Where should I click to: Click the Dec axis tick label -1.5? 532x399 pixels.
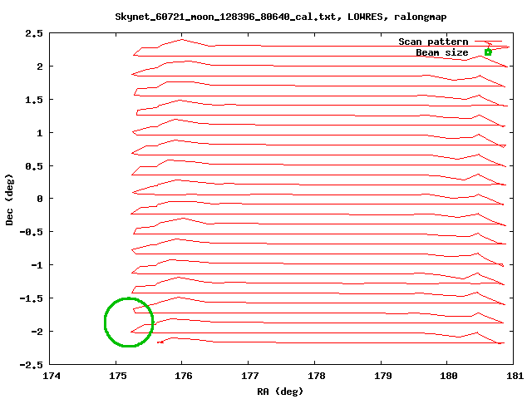pyautogui.click(x=32, y=298)
